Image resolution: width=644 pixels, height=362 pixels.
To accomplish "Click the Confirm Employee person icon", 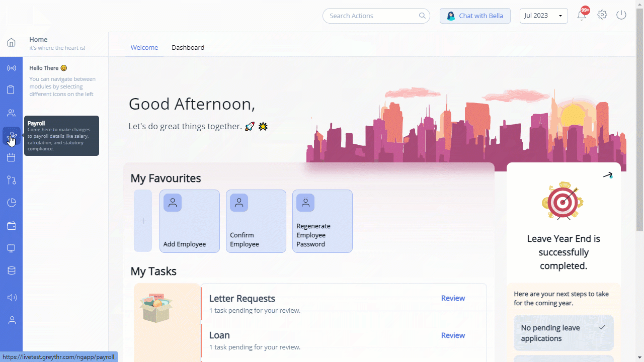I will pyautogui.click(x=239, y=203).
